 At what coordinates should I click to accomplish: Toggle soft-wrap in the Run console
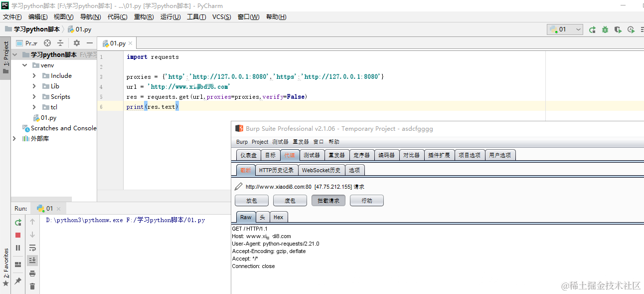[x=32, y=248]
